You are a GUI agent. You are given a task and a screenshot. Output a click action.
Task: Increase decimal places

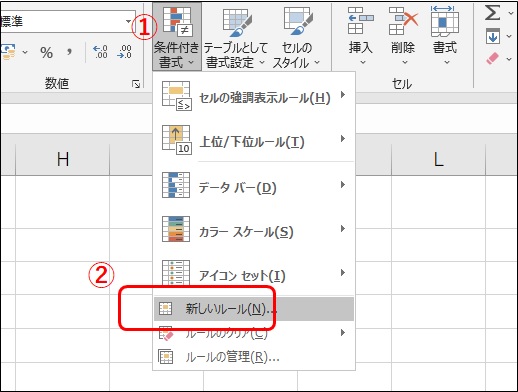[x=100, y=52]
